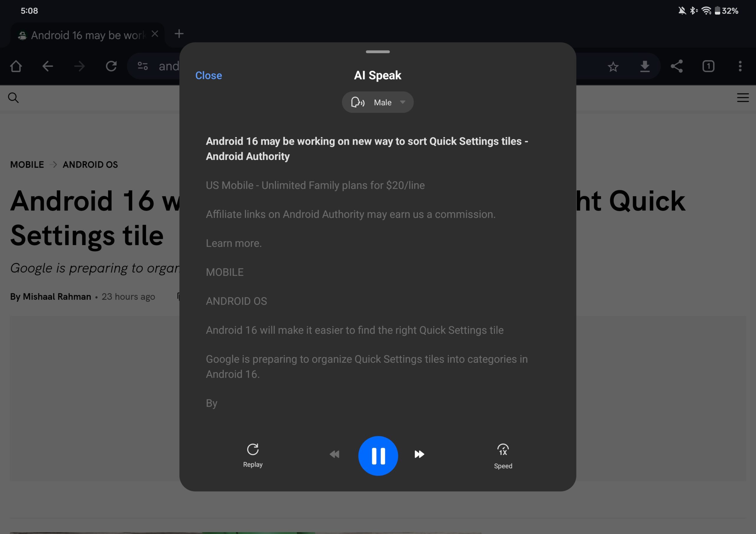Toggle the AI Speak voice type selector

[377, 102]
